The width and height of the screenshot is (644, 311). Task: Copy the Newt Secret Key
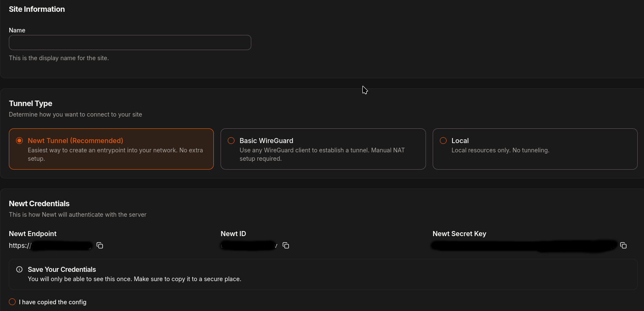click(x=623, y=245)
